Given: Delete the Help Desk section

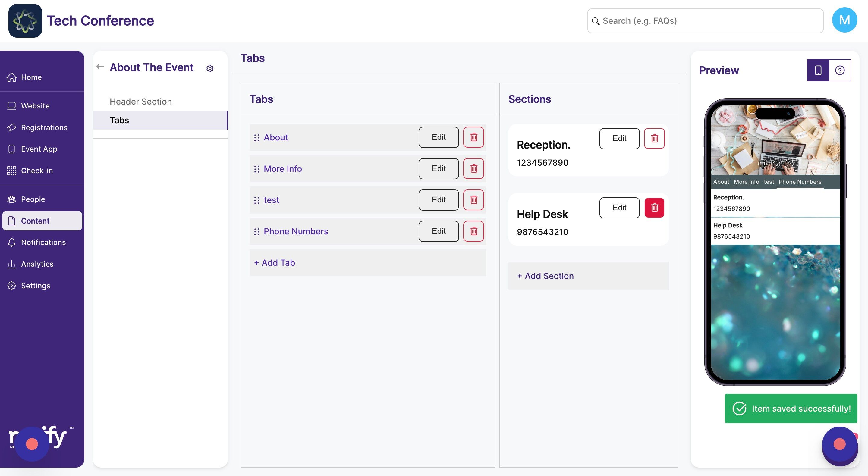Looking at the screenshot, I should (x=654, y=208).
